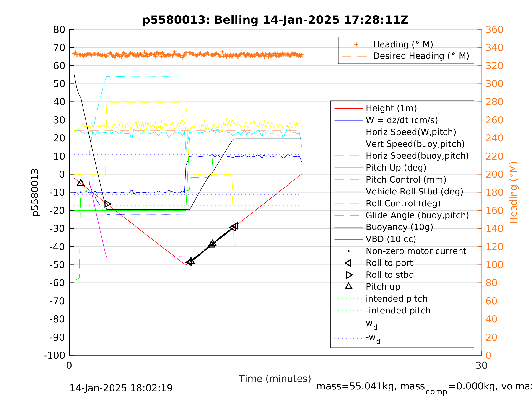
Task: Click the Horiz Speed(buoy,pitch) legend label
Action: pyautogui.click(x=417, y=156)
